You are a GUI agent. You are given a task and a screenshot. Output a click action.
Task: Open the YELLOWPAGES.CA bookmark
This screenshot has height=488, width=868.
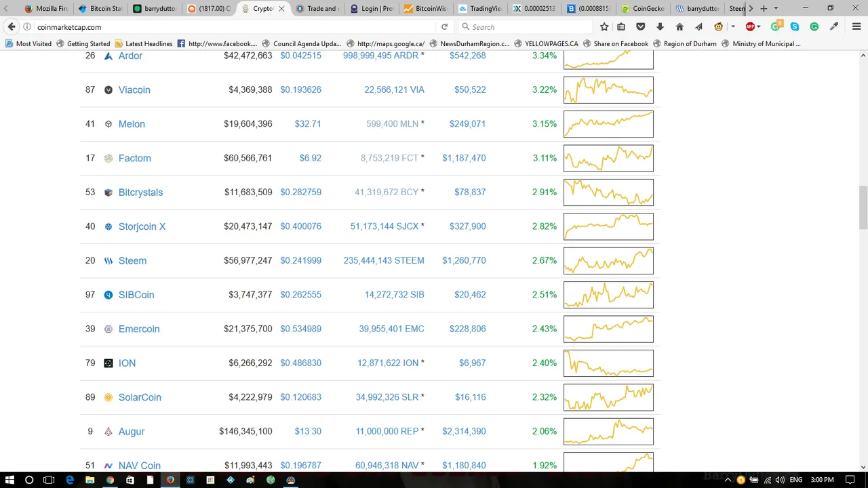tap(547, 43)
